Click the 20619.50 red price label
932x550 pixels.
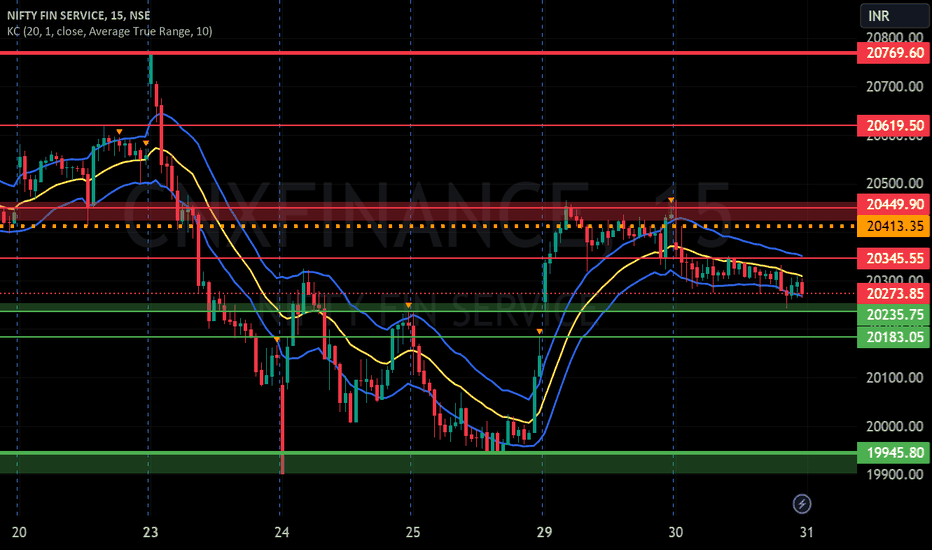pyautogui.click(x=894, y=125)
